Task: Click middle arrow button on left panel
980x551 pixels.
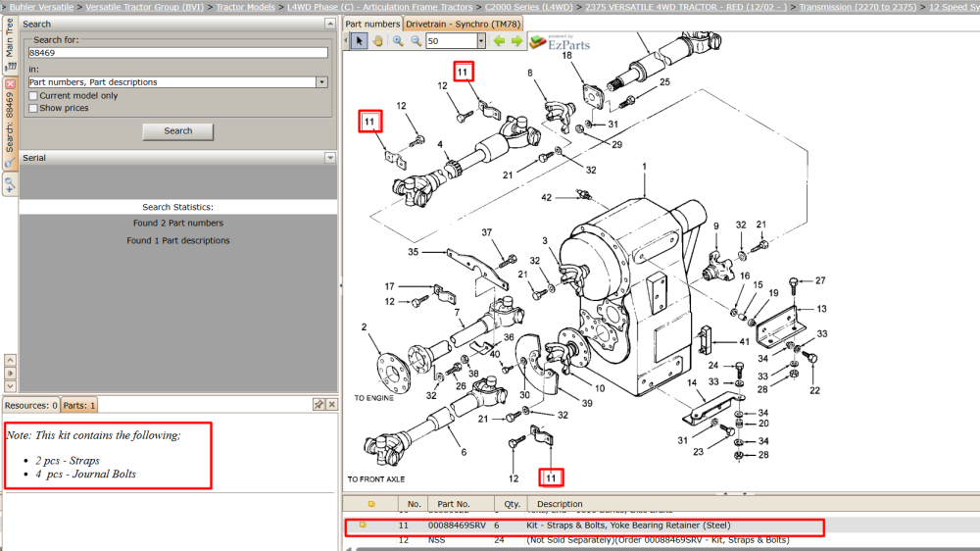Action: pos(10,374)
